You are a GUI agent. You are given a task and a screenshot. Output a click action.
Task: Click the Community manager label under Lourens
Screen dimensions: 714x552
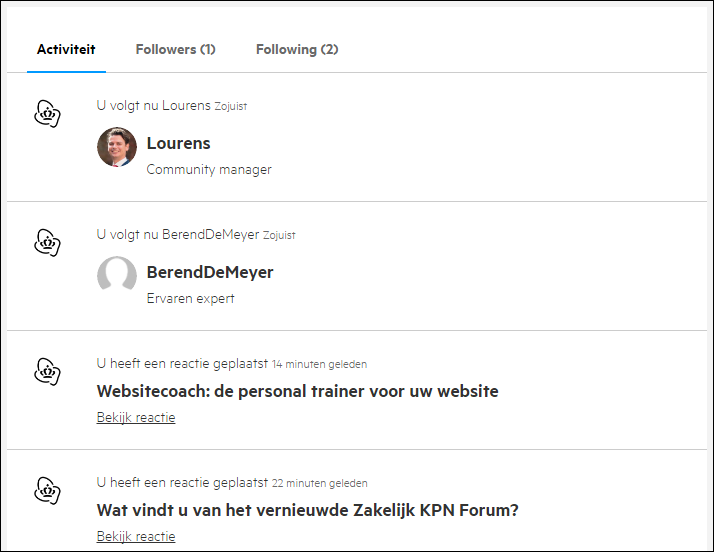[209, 169]
